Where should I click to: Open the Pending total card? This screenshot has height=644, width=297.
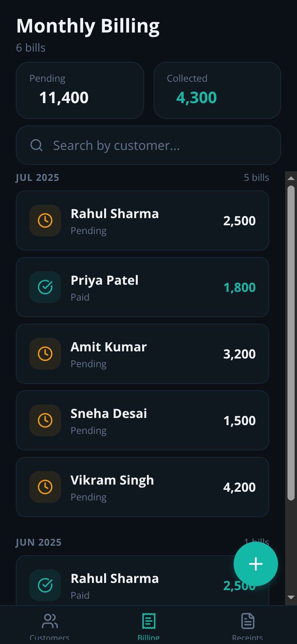point(80,90)
